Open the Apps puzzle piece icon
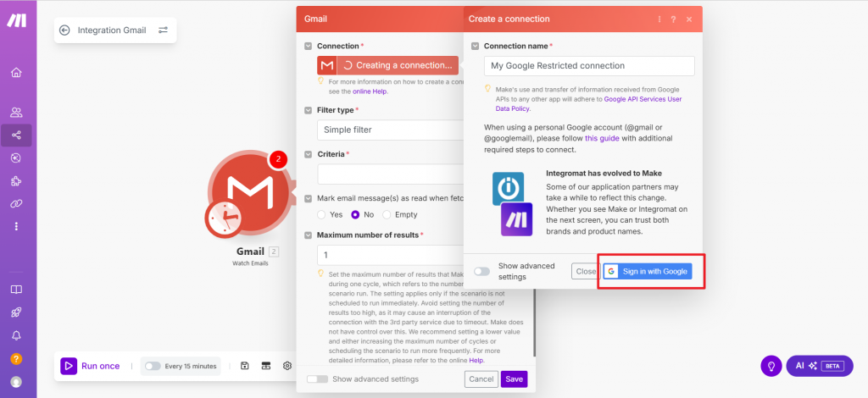The width and height of the screenshot is (868, 398). click(16, 180)
